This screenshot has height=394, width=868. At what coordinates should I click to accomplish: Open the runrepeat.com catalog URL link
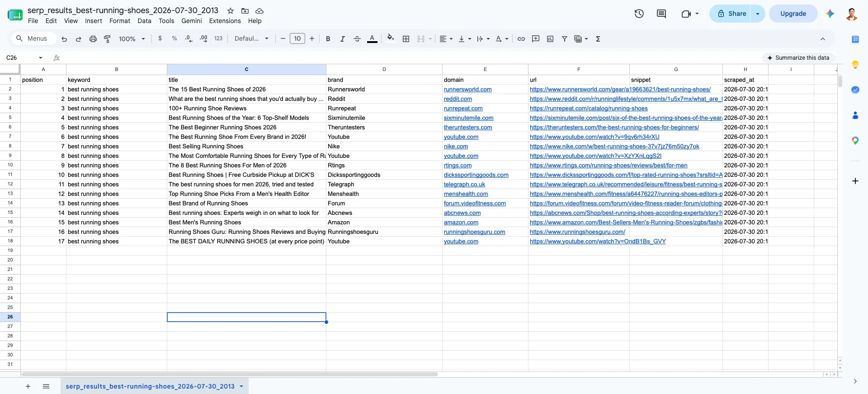pos(589,109)
